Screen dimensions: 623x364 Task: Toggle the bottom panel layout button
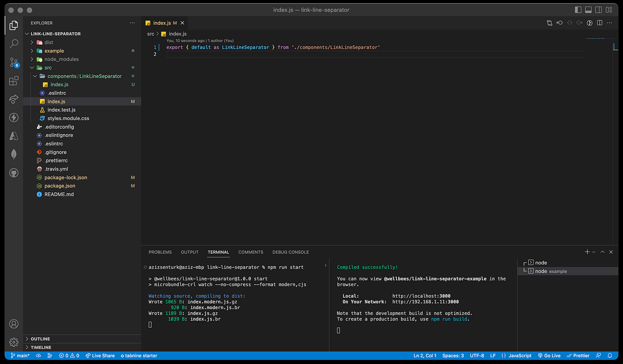(x=589, y=10)
